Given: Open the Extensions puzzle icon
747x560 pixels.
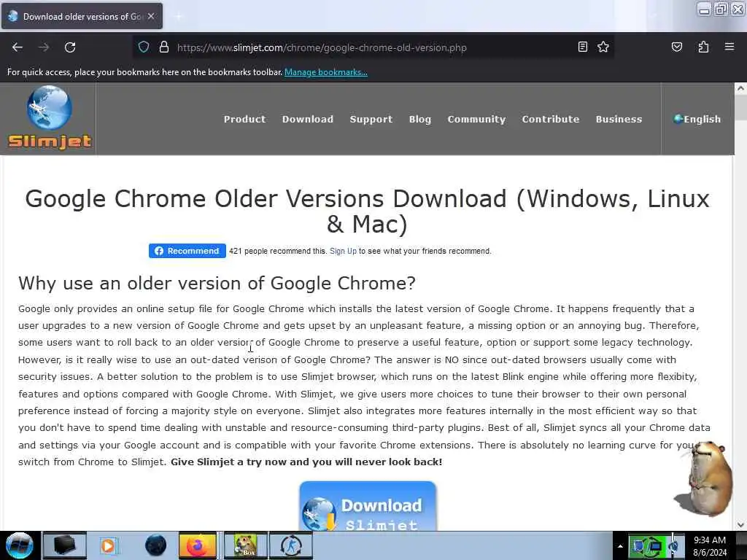Looking at the screenshot, I should pyautogui.click(x=703, y=47).
